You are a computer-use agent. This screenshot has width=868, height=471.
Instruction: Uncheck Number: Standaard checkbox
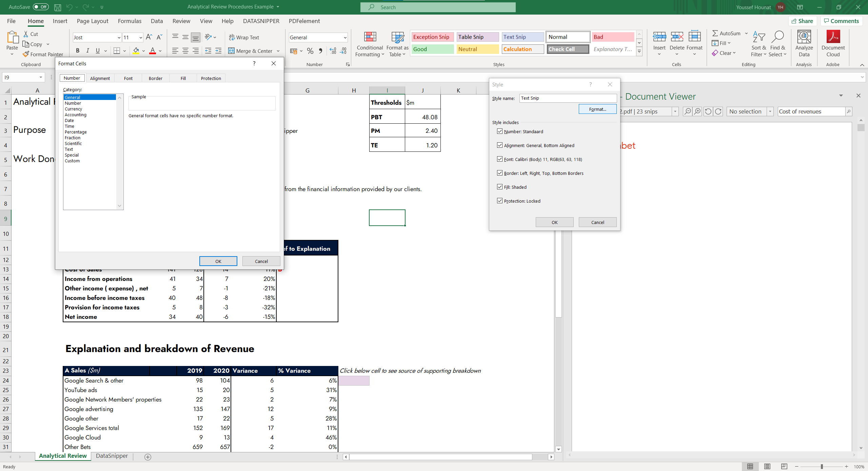[x=500, y=131]
